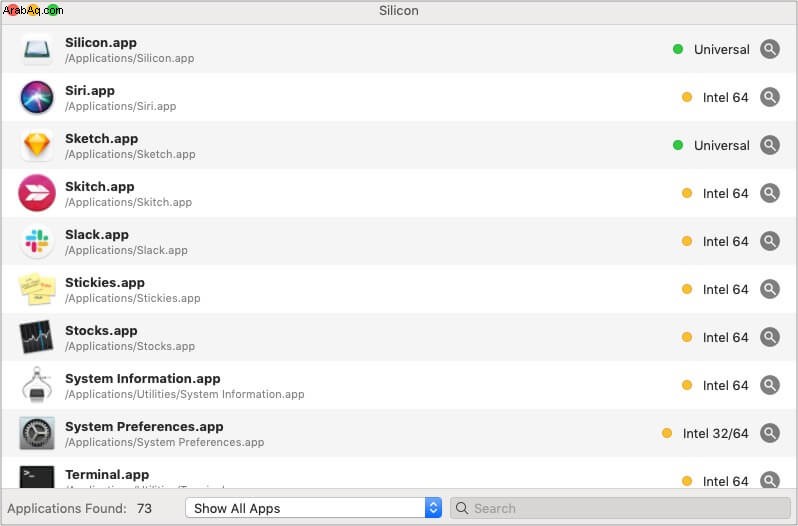Viewport: 798px width, 526px height.
Task: Click the /Applications/Slack.app path
Action: (126, 250)
